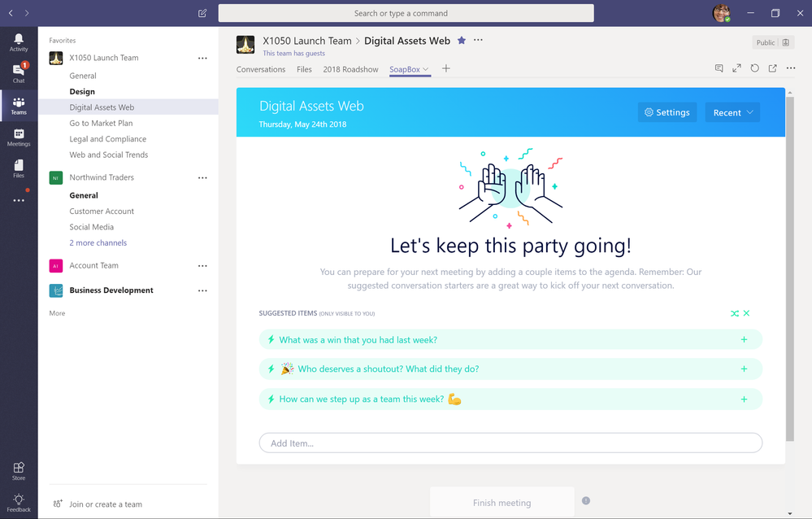This screenshot has width=812, height=519.
Task: Click the Finish meeting button
Action: (x=502, y=503)
